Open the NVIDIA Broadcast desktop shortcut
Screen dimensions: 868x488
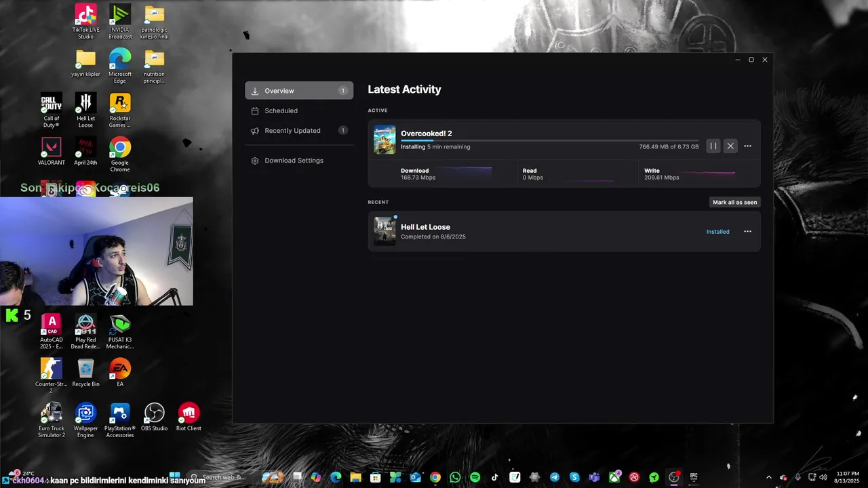120,22
